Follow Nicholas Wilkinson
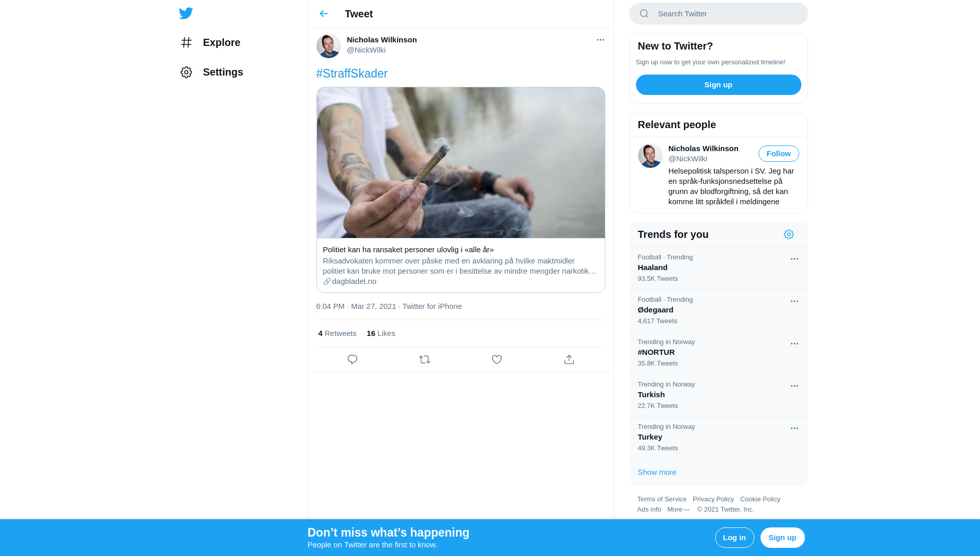The height and width of the screenshot is (556, 980). coord(778,154)
